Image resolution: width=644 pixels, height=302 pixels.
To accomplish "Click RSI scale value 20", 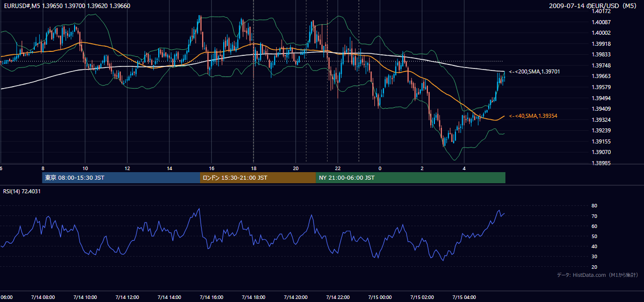I will [594, 267].
